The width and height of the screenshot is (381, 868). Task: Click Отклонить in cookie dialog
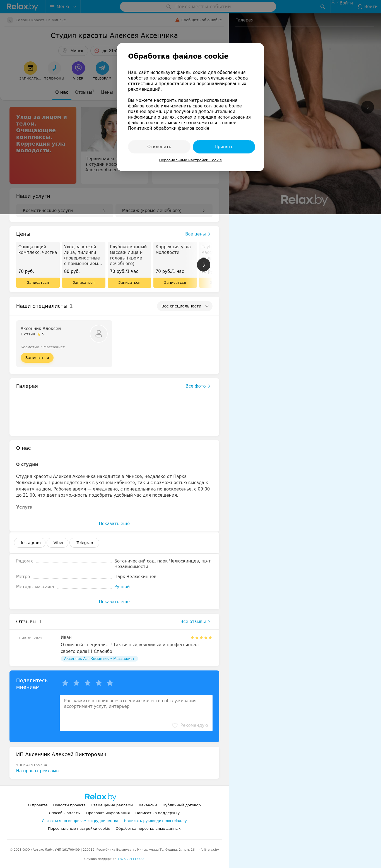point(159,147)
